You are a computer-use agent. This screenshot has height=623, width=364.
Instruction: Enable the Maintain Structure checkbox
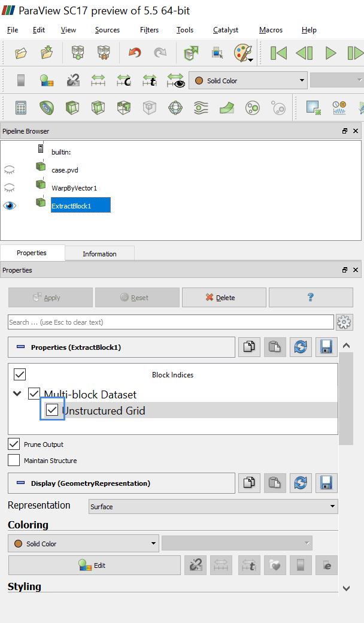point(14,461)
